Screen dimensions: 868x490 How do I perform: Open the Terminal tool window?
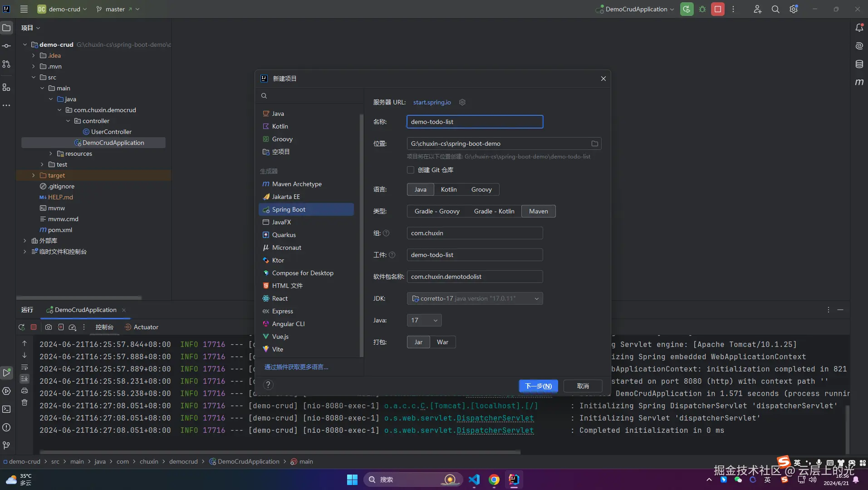6,409
